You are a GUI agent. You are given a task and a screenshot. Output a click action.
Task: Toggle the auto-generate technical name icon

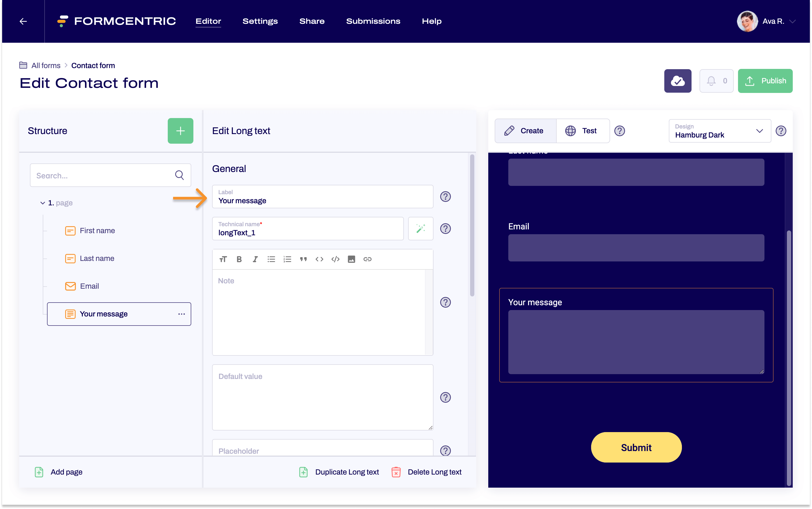[420, 229]
